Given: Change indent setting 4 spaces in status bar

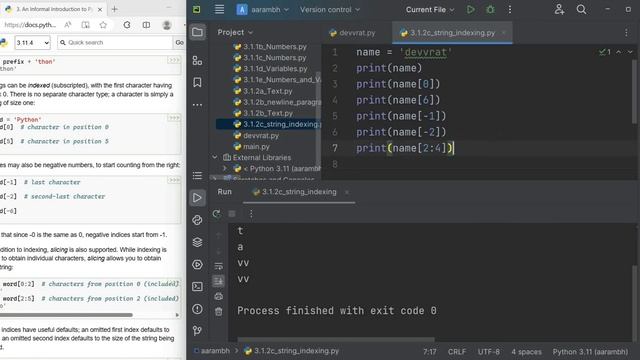Looking at the screenshot, I should coord(526,351).
